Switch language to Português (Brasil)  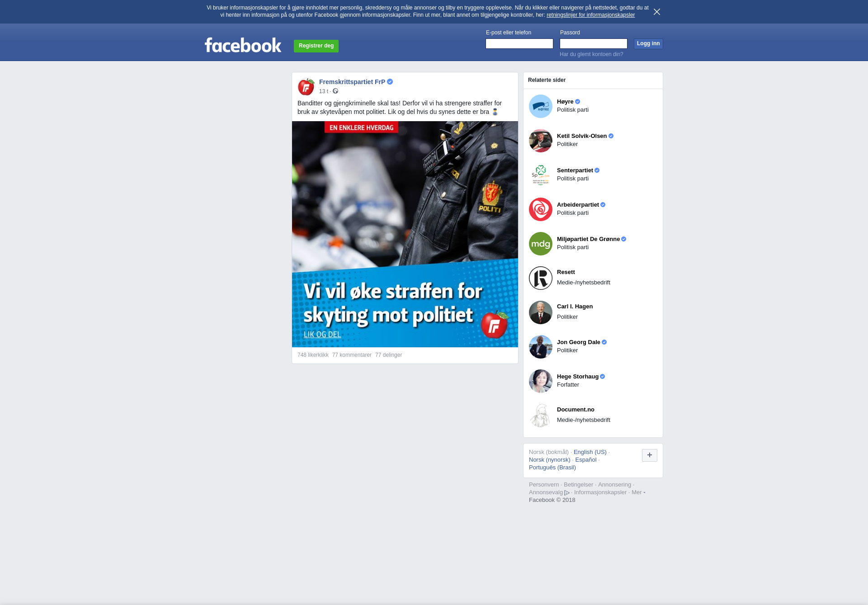552,468
